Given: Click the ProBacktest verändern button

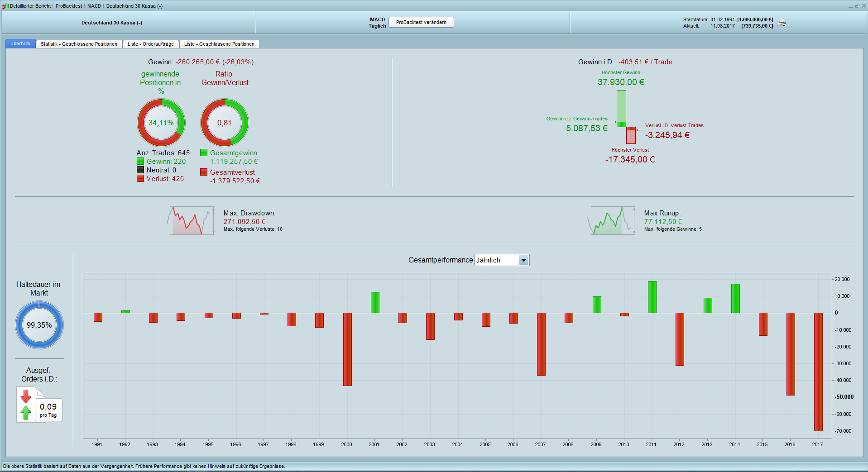Looking at the screenshot, I should pos(421,22).
